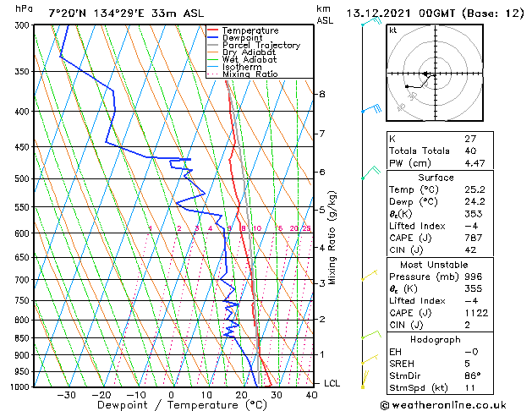Click the most unstable theta-e value 355
The image size is (532, 411).
[474, 288]
